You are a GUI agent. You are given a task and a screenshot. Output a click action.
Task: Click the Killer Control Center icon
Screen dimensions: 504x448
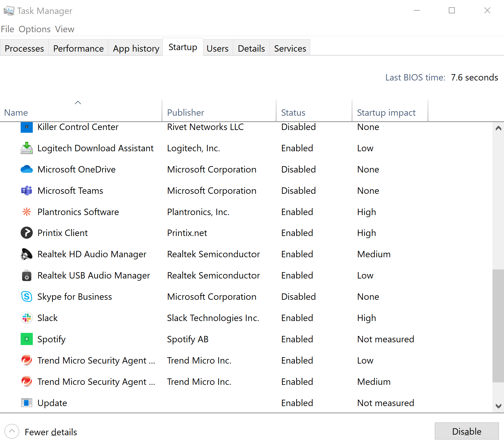coord(27,127)
